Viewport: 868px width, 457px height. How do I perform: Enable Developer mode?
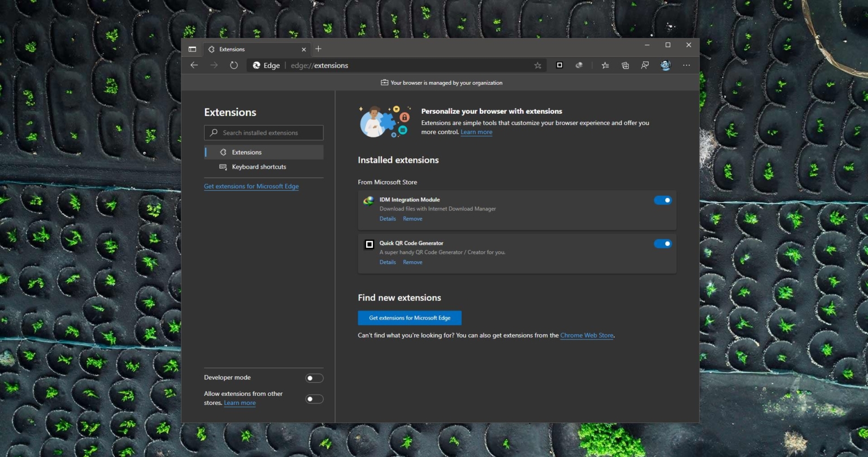tap(314, 377)
